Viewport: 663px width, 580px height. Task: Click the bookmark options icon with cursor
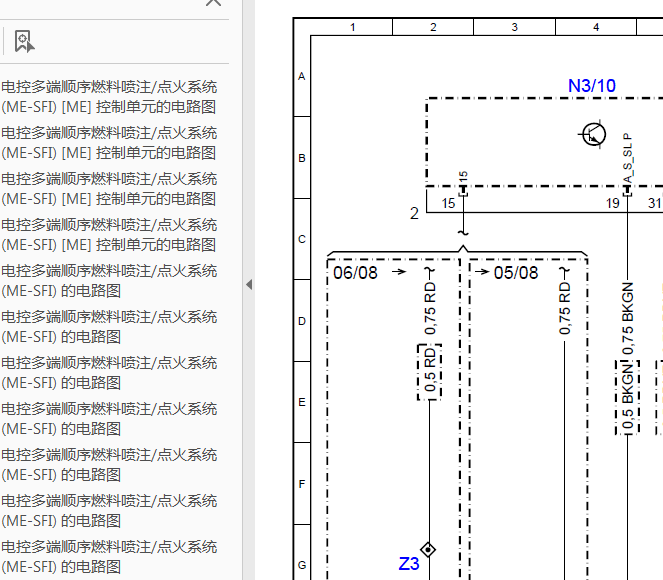click(25, 41)
